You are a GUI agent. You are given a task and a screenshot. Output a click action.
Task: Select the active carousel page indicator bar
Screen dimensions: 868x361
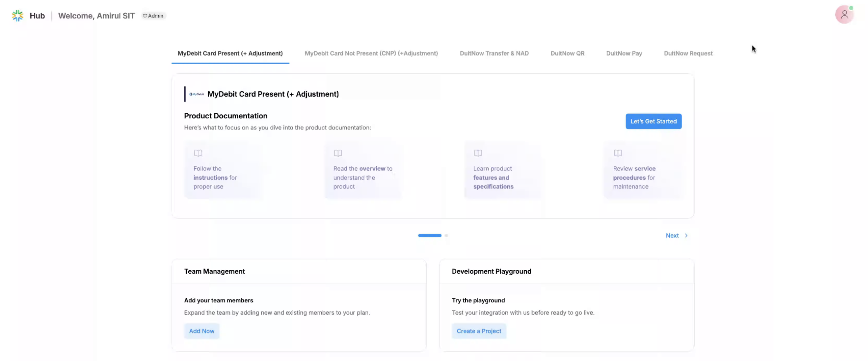pos(430,236)
